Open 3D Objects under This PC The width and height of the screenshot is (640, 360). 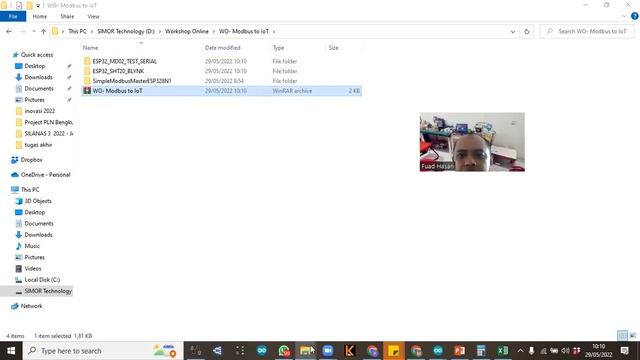click(x=38, y=201)
